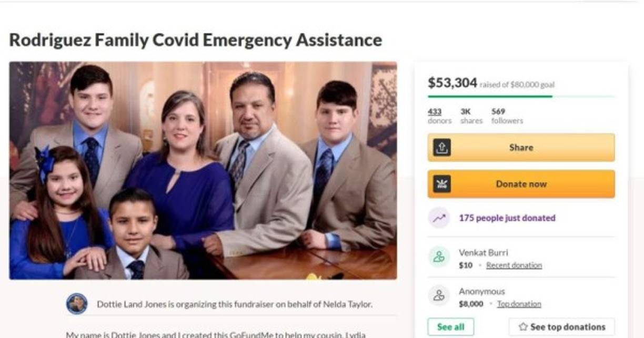This screenshot has width=644, height=338.
Task: Follow the Top donation link
Action: (519, 304)
